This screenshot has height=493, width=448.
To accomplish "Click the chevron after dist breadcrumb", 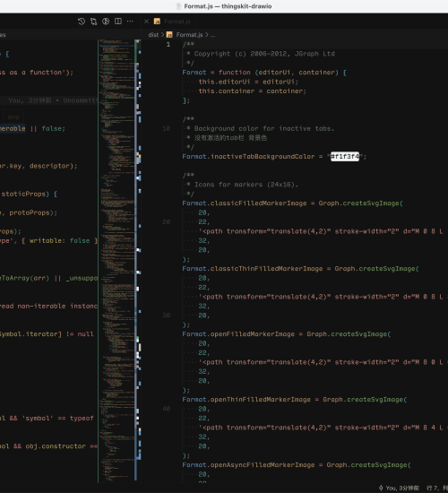I will click(162, 35).
